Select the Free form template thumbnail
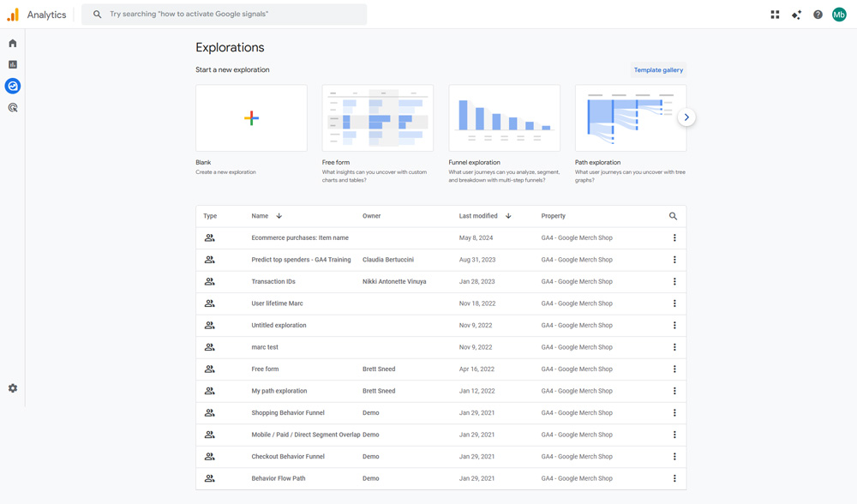Viewport: 857px width, 504px height. point(378,118)
